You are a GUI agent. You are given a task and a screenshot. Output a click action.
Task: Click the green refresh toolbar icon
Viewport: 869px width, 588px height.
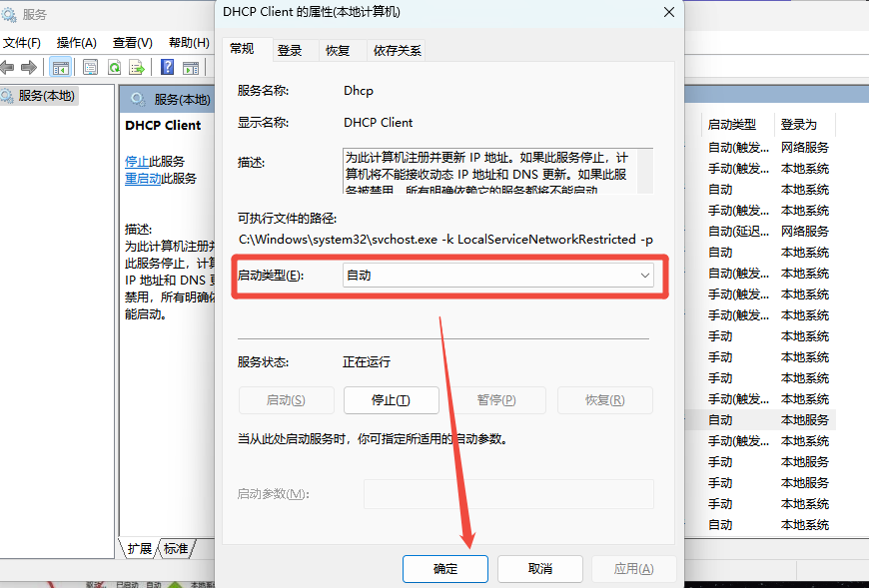point(114,67)
